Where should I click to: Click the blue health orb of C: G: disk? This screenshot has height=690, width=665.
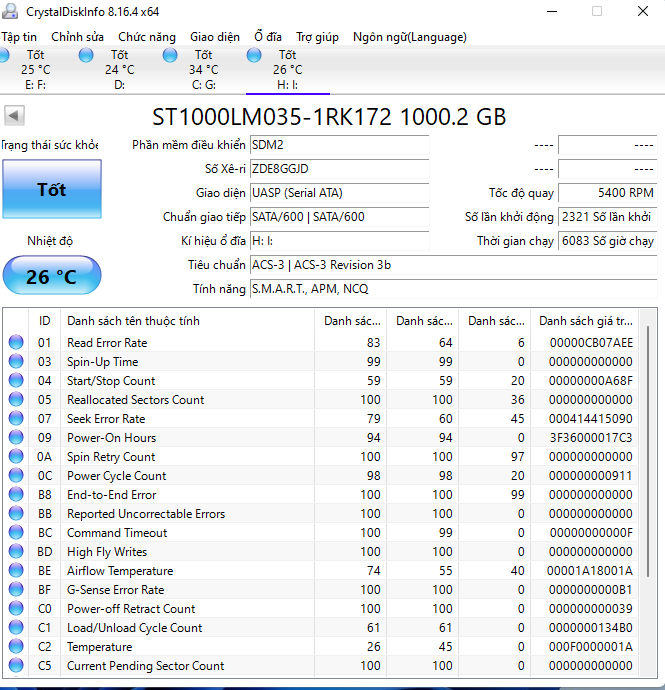pos(170,55)
